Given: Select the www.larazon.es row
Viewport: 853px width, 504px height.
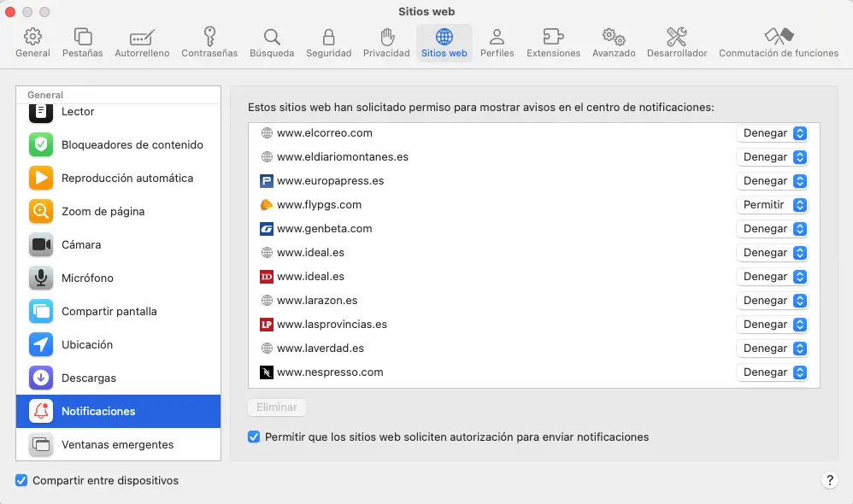Looking at the screenshot, I should 533,301.
